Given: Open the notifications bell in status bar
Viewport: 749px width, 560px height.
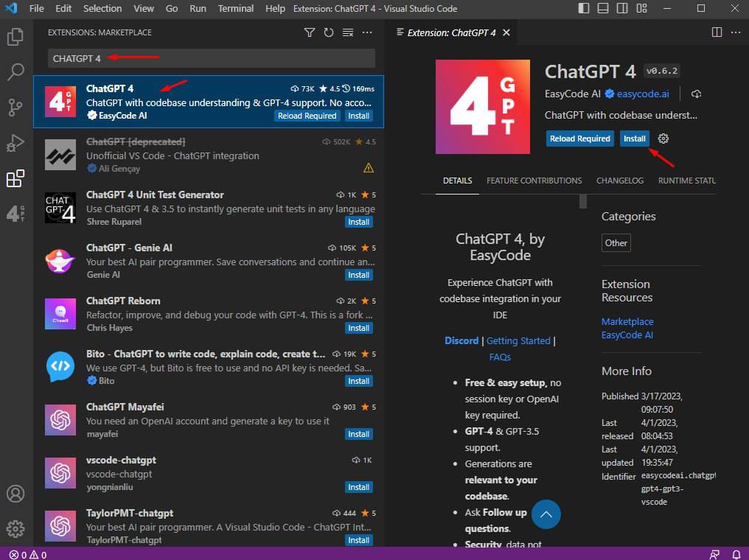Looking at the screenshot, I should coord(736,554).
